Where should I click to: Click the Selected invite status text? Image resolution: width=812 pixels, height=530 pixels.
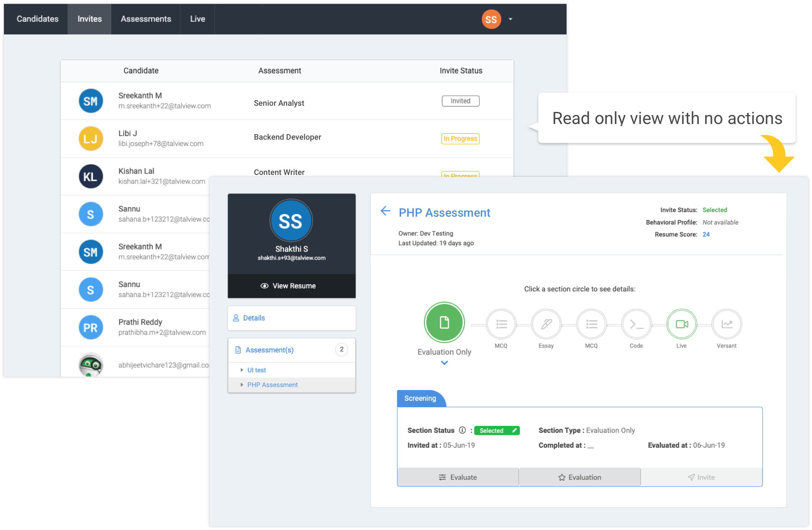point(714,210)
